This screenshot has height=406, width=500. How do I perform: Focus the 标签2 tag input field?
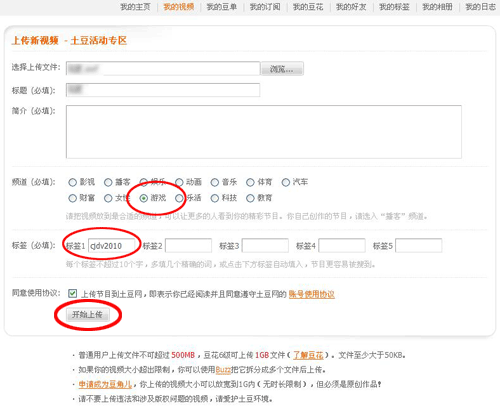(x=188, y=246)
